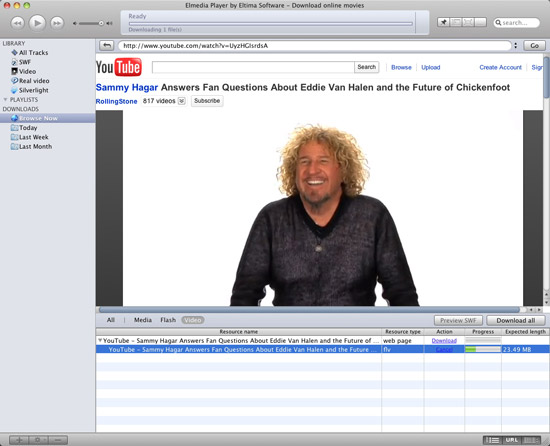Collapse the PLAYLISTS section triangle

5,100
